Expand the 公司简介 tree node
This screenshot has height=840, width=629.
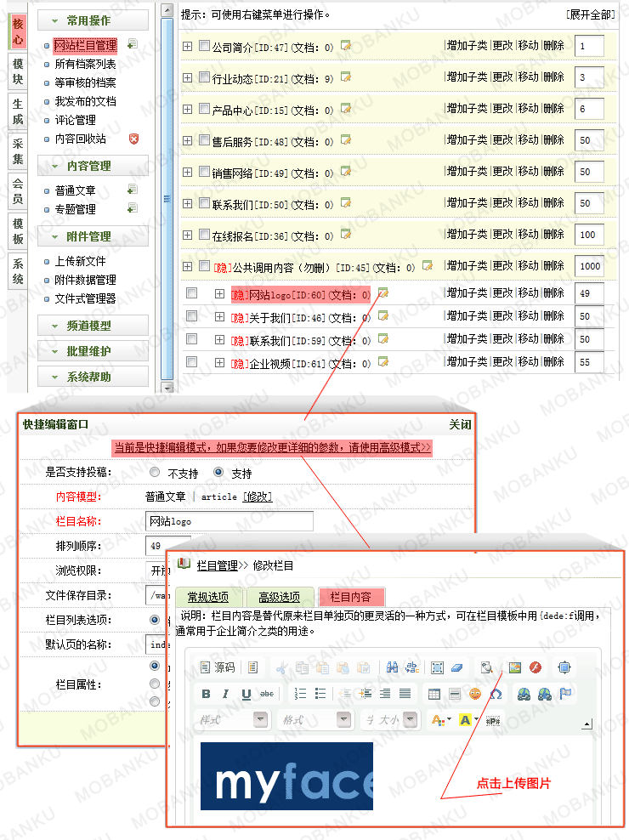point(187,47)
